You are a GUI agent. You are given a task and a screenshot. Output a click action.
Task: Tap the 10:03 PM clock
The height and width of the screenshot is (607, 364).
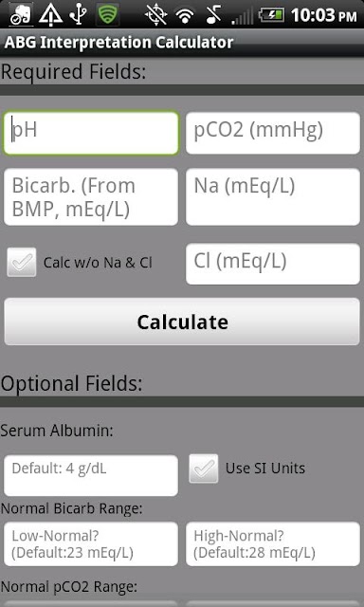pos(324,15)
